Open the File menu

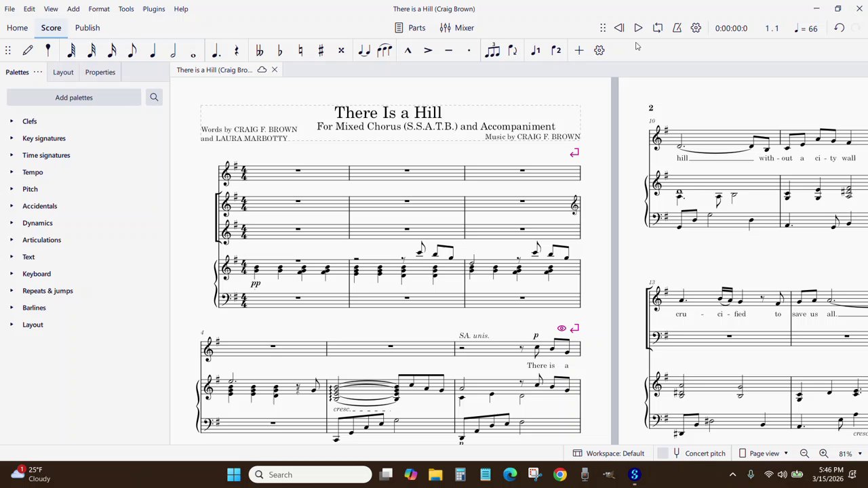(9, 9)
